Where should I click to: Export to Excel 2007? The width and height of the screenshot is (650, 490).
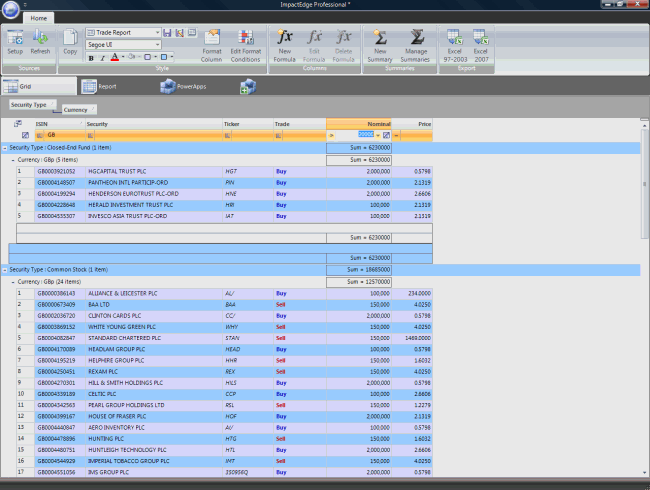tap(481, 46)
